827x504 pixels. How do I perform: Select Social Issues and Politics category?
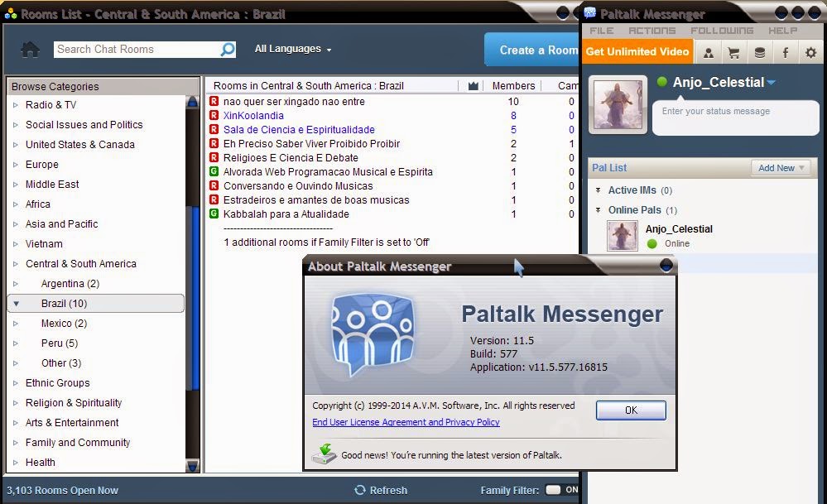(84, 125)
